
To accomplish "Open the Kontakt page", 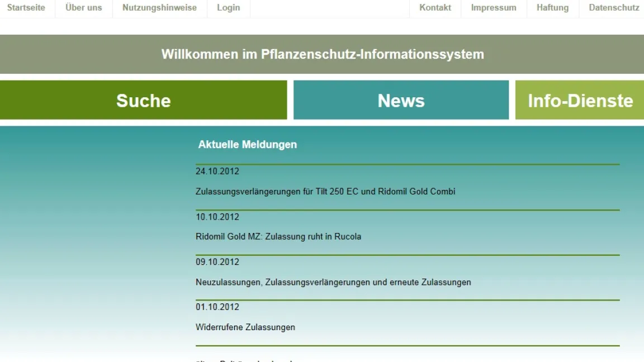I will click(x=435, y=8).
